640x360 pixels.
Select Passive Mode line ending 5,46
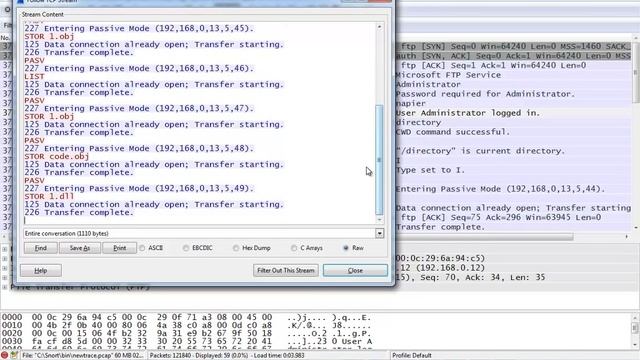click(x=139, y=69)
